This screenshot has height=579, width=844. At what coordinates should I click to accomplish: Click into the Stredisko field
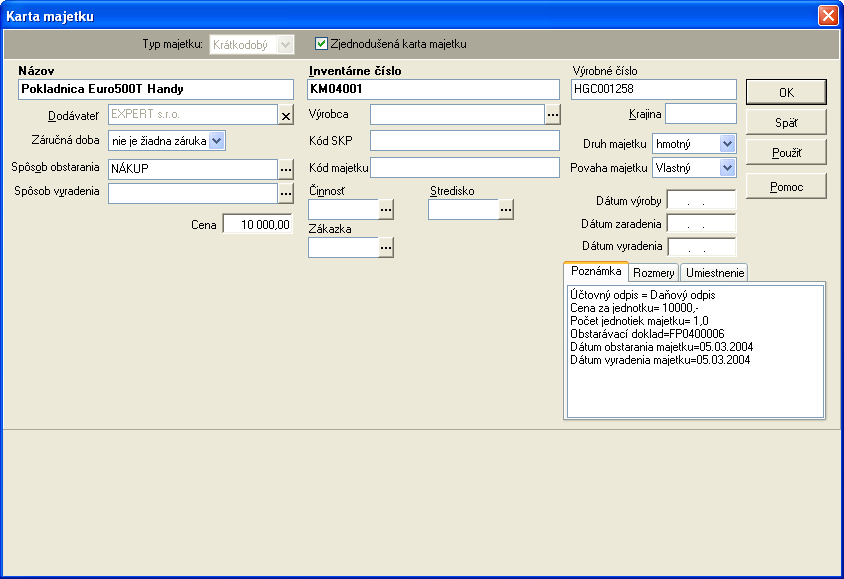463,209
